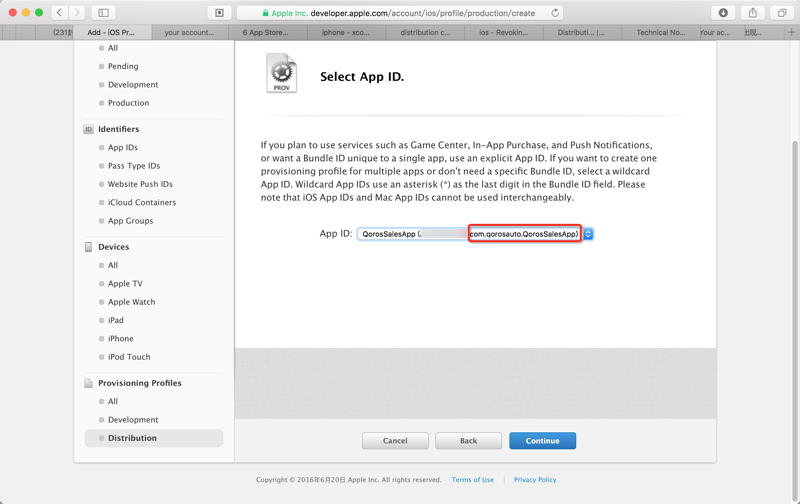Click the Provisioning Profiles section heading
800x504 pixels.
pyautogui.click(x=140, y=383)
